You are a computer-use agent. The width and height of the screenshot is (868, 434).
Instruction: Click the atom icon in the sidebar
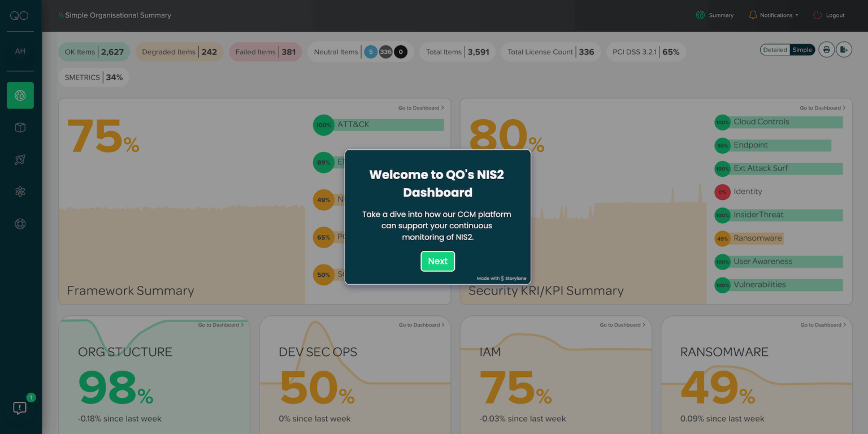pos(20,192)
